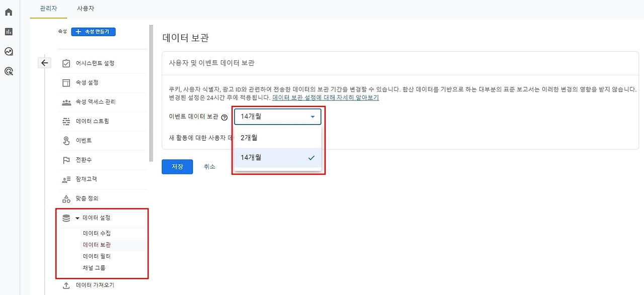Select the 데이터 스트림 stream icon
This screenshot has height=295, width=644.
click(x=66, y=121)
